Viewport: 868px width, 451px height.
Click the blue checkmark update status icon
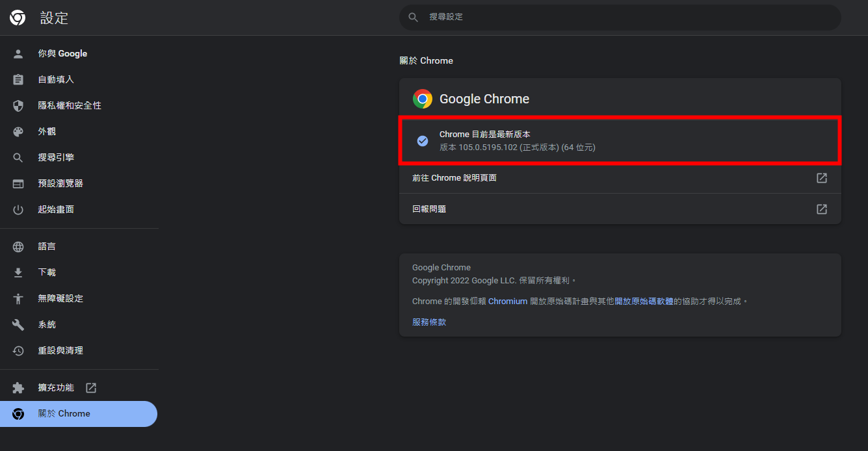[423, 141]
